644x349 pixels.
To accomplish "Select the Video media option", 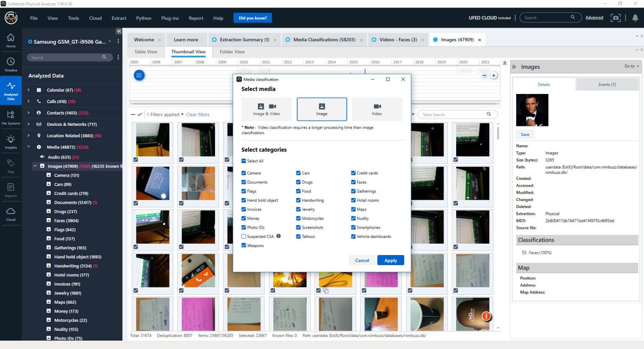I will (x=377, y=109).
